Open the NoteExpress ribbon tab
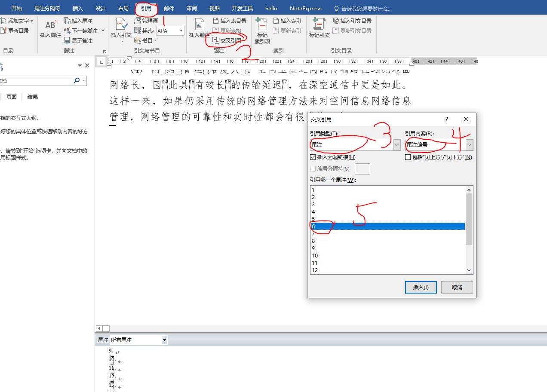Viewport: 547px width, 392px height. coord(306,8)
